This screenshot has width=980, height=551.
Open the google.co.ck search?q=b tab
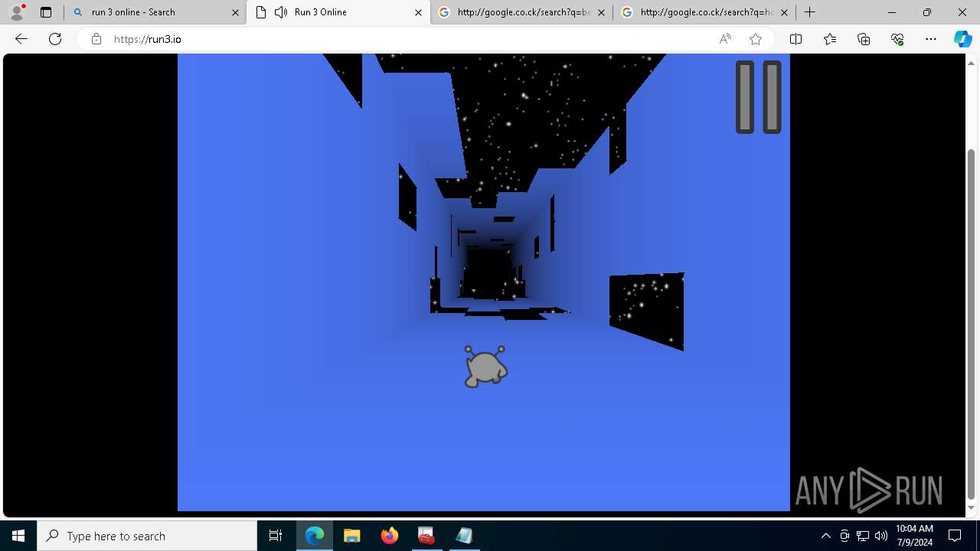[521, 12]
